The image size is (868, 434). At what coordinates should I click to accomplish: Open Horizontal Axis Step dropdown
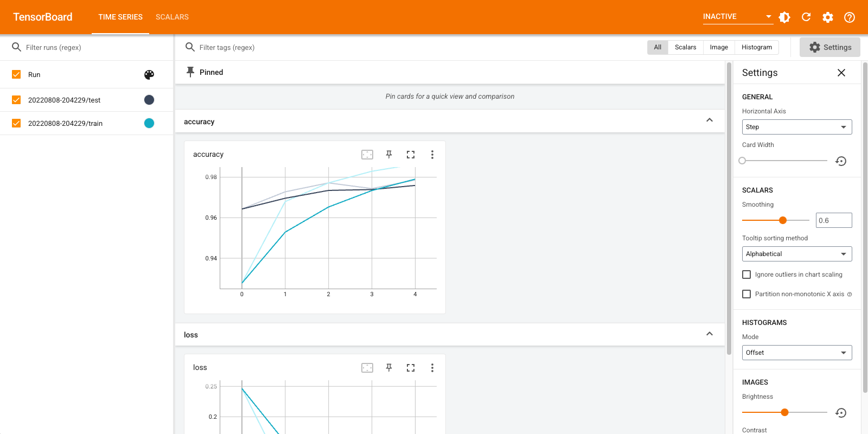point(797,127)
